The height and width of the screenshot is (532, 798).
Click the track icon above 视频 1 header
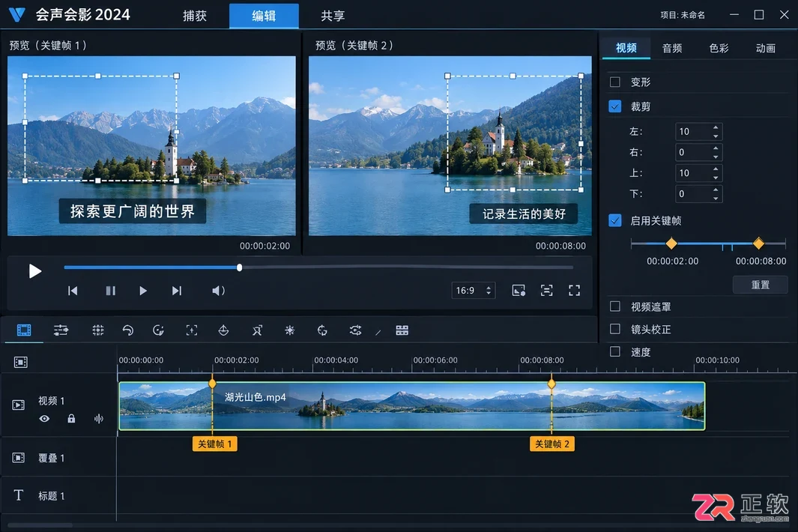coord(21,362)
